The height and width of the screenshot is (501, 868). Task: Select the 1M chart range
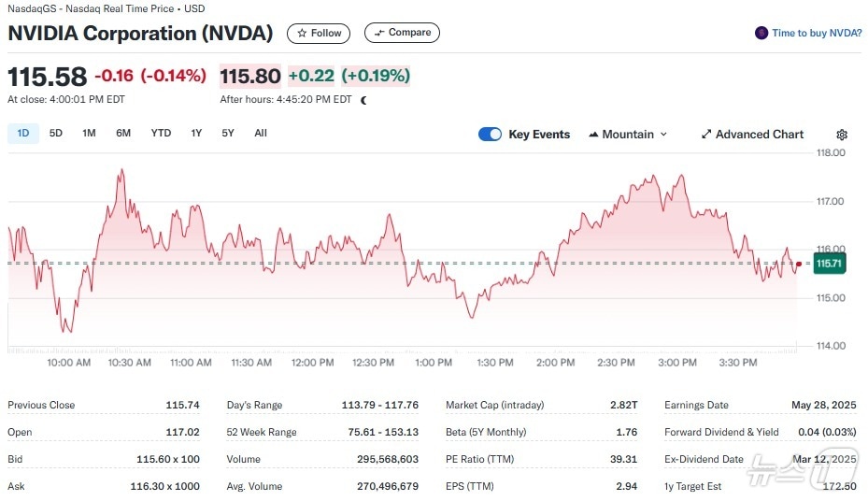89,134
